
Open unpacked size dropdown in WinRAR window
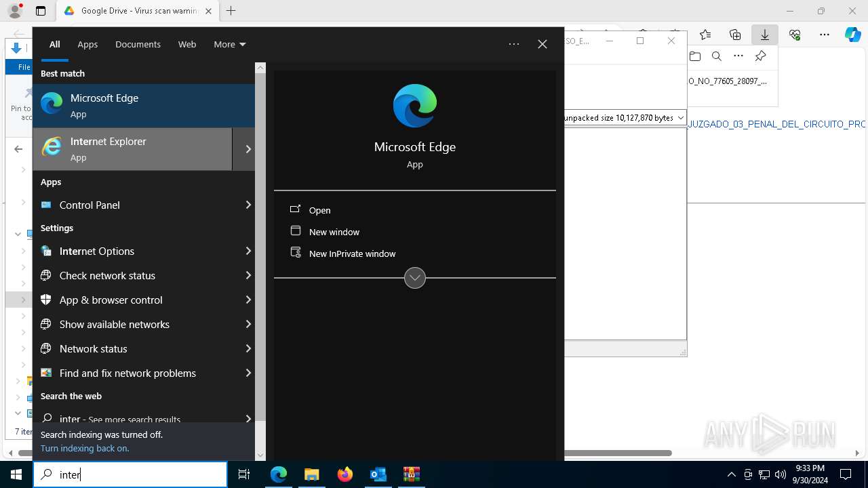click(680, 118)
